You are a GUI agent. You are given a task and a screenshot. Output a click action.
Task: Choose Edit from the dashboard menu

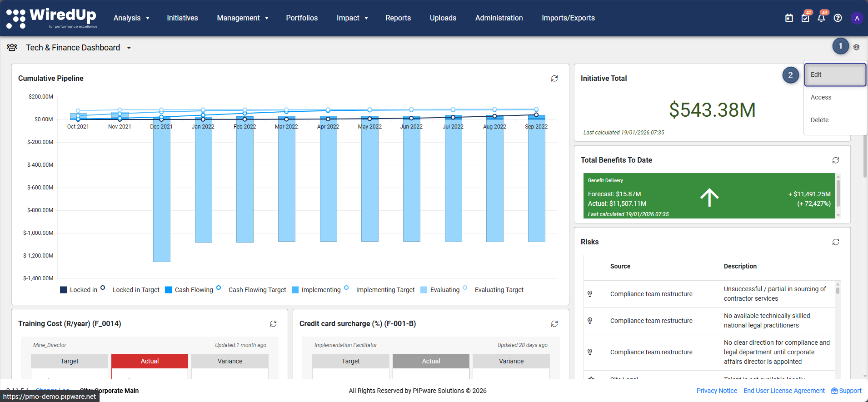pyautogui.click(x=835, y=74)
